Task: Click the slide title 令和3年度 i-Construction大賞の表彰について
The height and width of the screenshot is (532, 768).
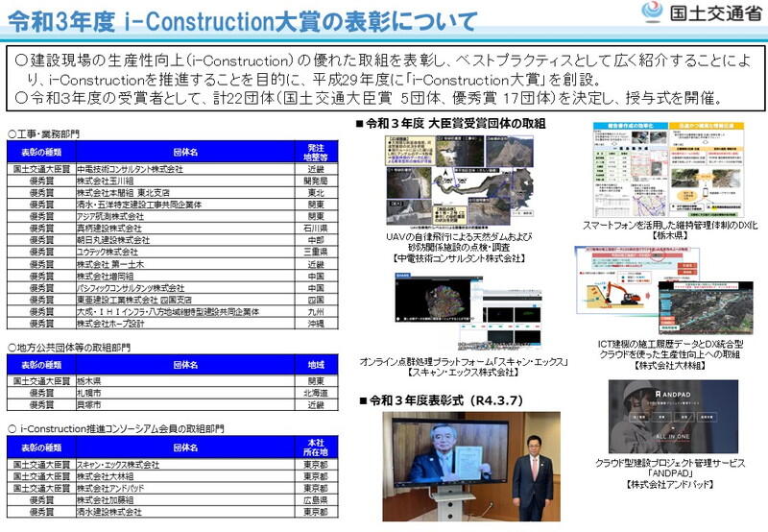Action: (243, 21)
